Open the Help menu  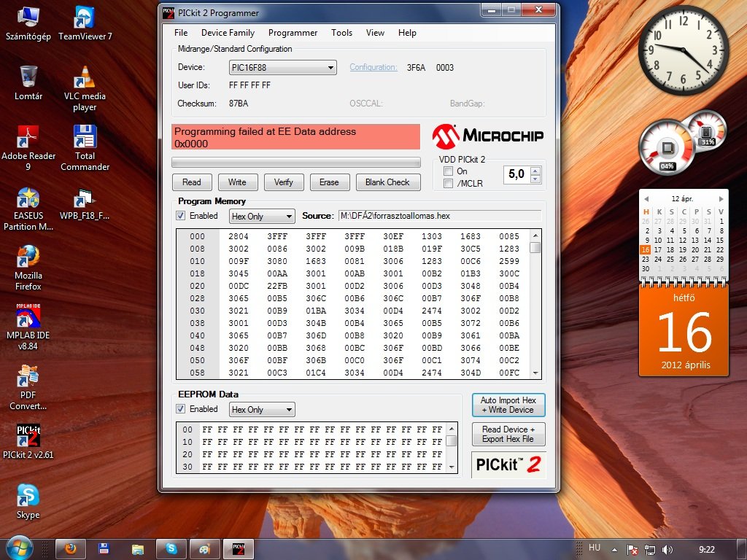tap(407, 33)
